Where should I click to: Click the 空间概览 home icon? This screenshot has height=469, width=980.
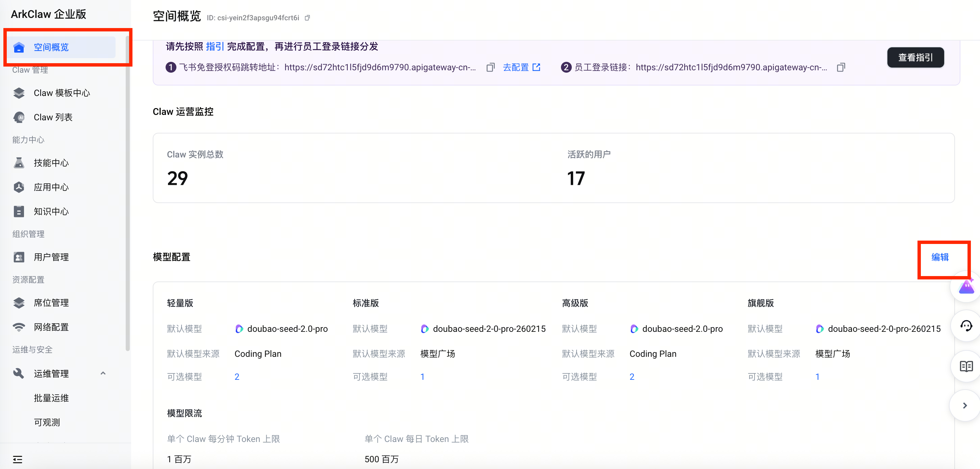19,47
